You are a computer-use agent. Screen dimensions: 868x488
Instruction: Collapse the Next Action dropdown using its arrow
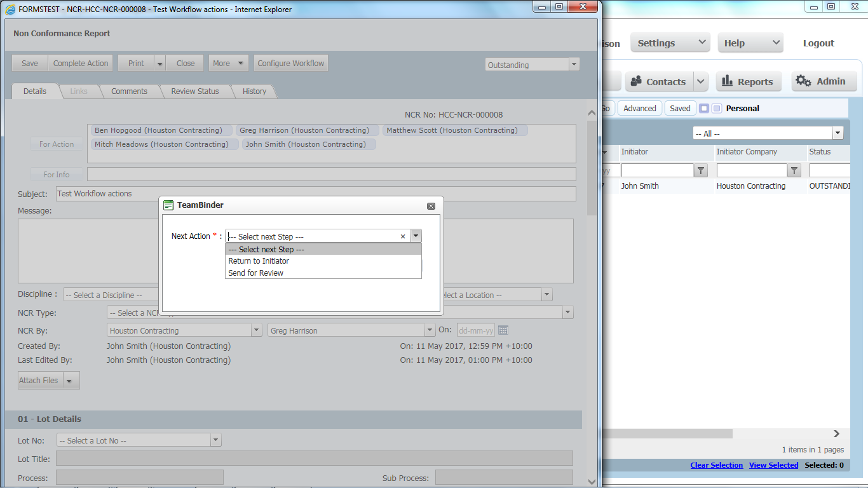click(x=416, y=236)
